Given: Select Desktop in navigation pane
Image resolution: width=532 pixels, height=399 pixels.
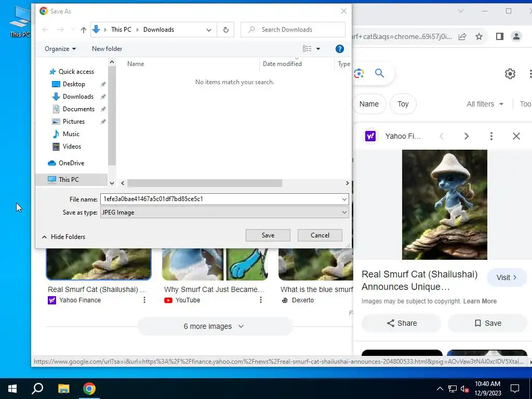Looking at the screenshot, I should (x=74, y=84).
